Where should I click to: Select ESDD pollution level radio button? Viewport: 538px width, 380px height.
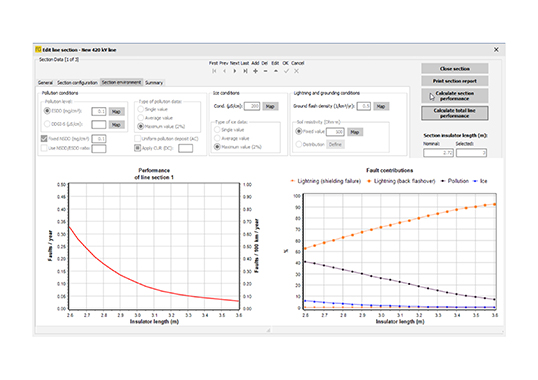(x=47, y=111)
